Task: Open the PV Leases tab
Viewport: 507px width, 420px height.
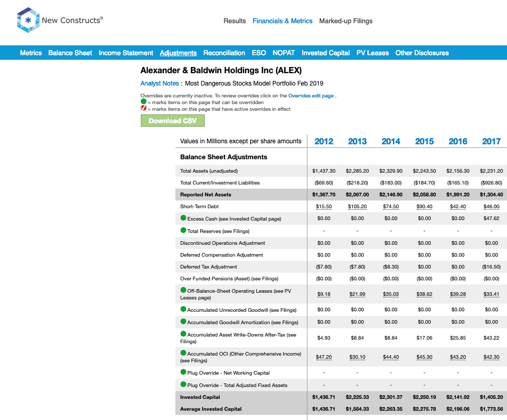Action: tap(372, 53)
